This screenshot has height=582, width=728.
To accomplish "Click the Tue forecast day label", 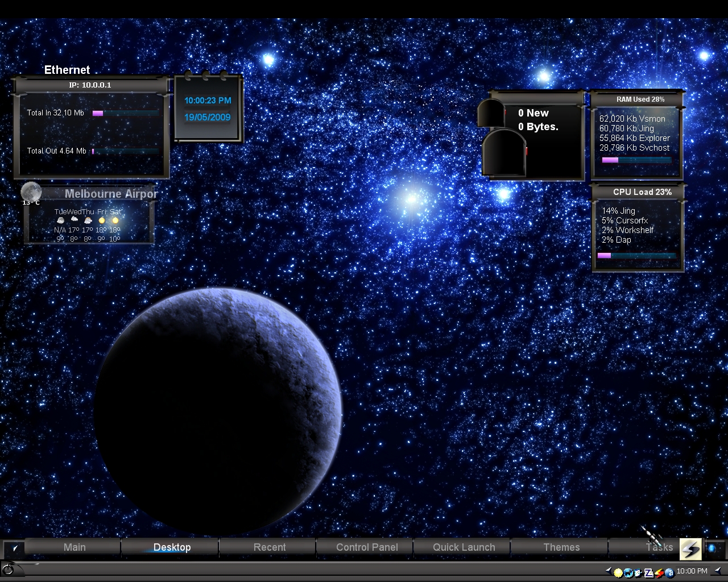I will [60, 212].
